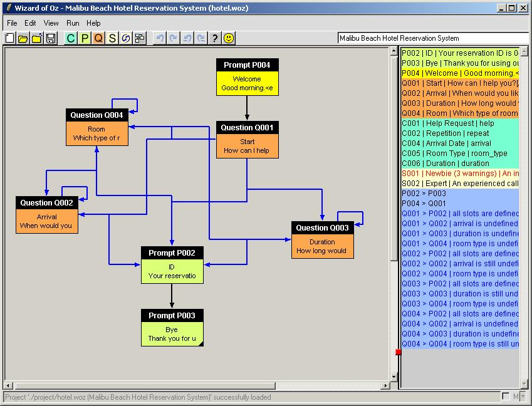Click the list panel scroll-down arrow
The image size is (532, 406).
(x=524, y=383)
